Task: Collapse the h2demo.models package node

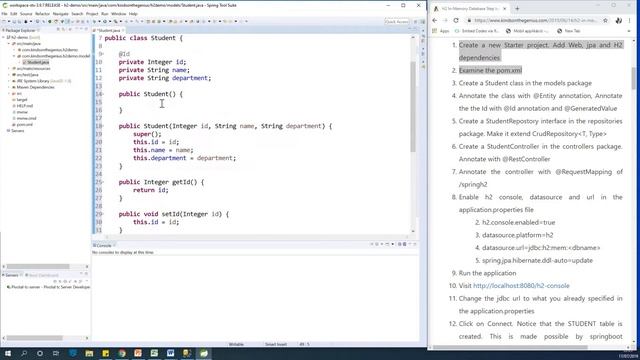Action: [14, 56]
